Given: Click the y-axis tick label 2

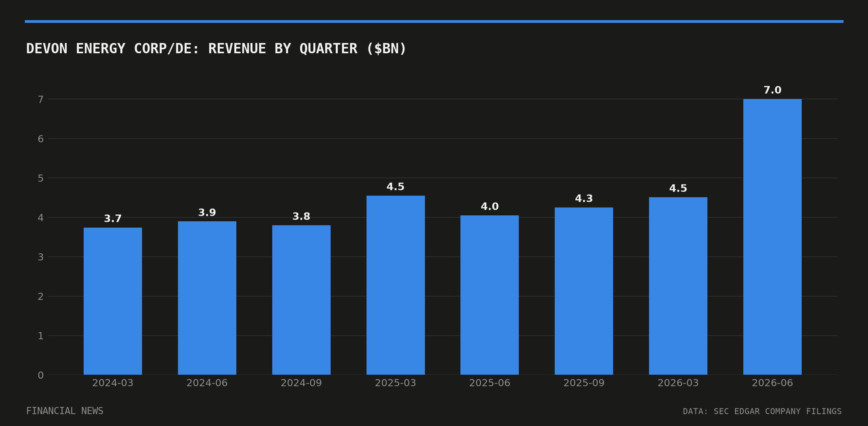Looking at the screenshot, I should [x=41, y=297].
